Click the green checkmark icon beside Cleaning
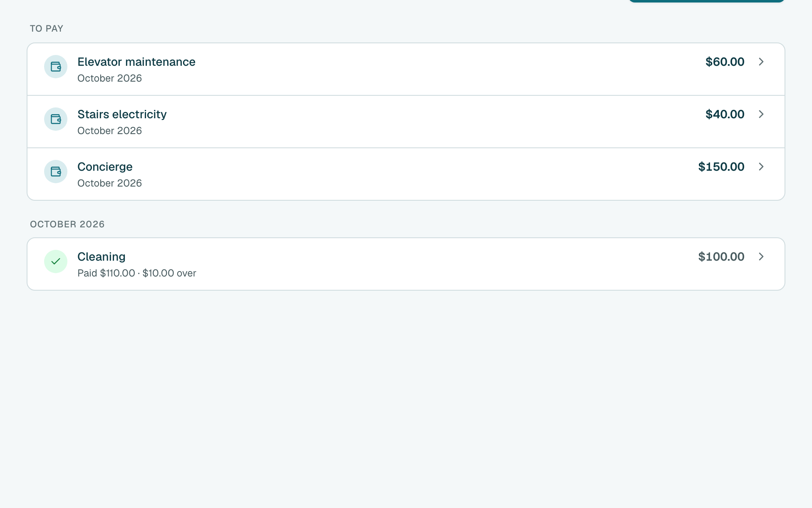The width and height of the screenshot is (812, 508). [x=56, y=261]
